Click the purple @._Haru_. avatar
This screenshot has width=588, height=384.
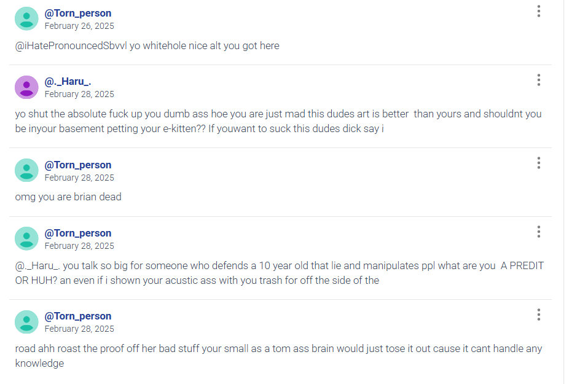click(x=26, y=87)
